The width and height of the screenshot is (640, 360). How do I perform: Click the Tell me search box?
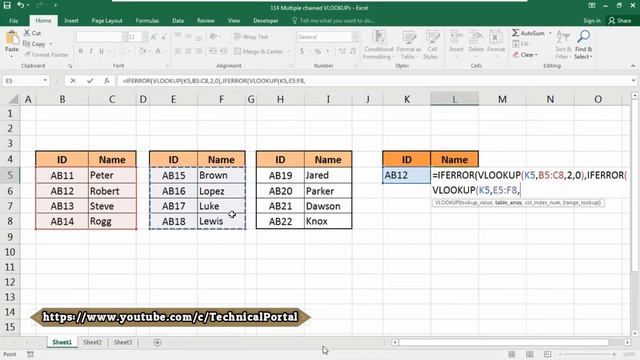[333, 21]
